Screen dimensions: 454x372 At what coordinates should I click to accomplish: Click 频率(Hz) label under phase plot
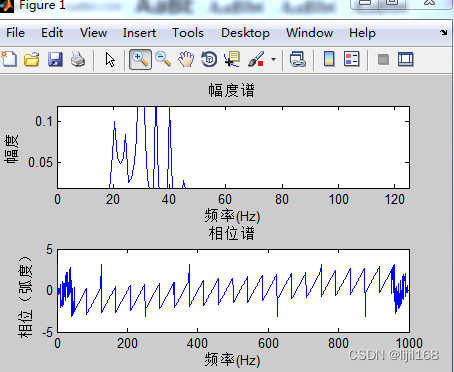pyautogui.click(x=232, y=360)
